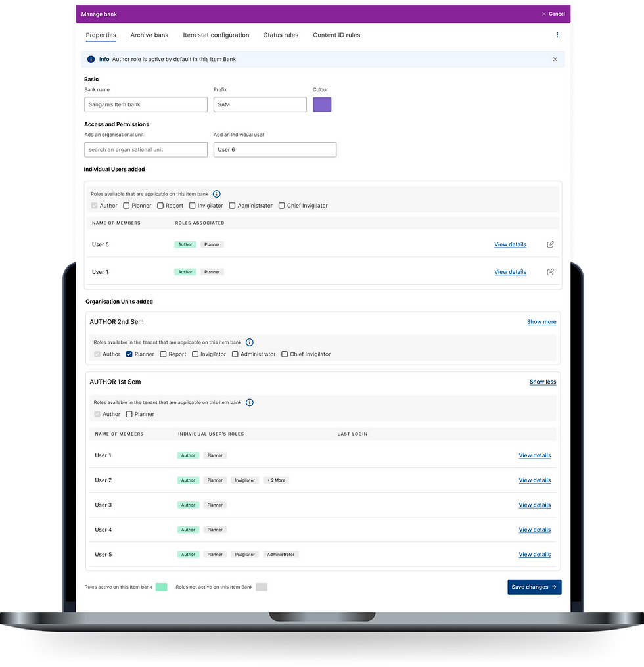Expand AUTHOR 2nd Sem with Show more
This screenshot has width=644, height=667.
pyautogui.click(x=541, y=322)
